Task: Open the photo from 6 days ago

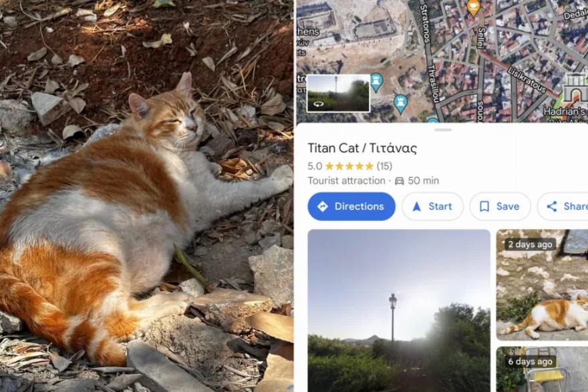Action: coord(543,369)
